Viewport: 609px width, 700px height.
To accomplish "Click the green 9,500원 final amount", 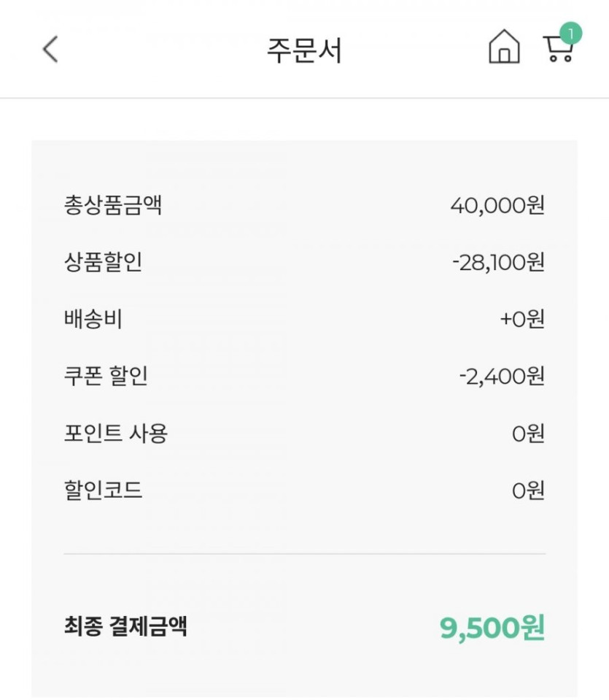I will click(x=492, y=628).
